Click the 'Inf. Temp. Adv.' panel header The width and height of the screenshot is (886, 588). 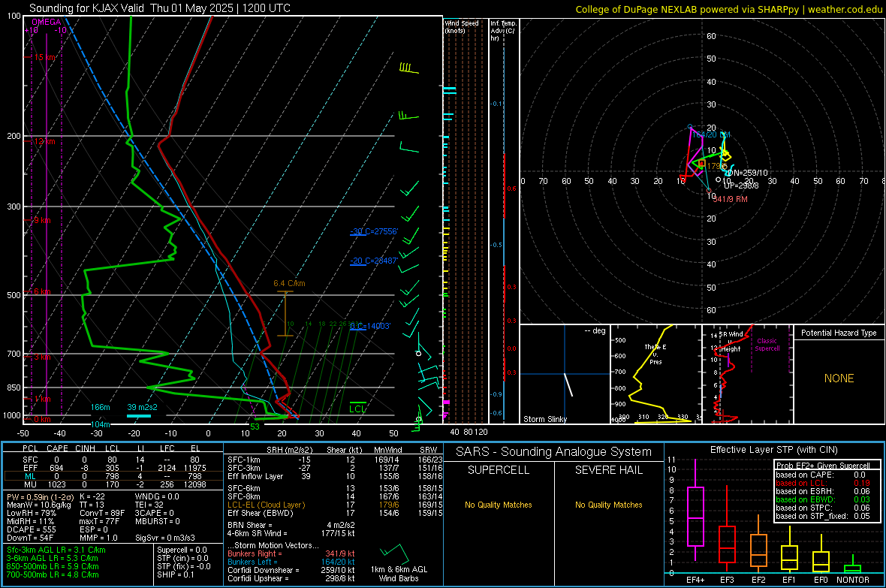coord(504,31)
